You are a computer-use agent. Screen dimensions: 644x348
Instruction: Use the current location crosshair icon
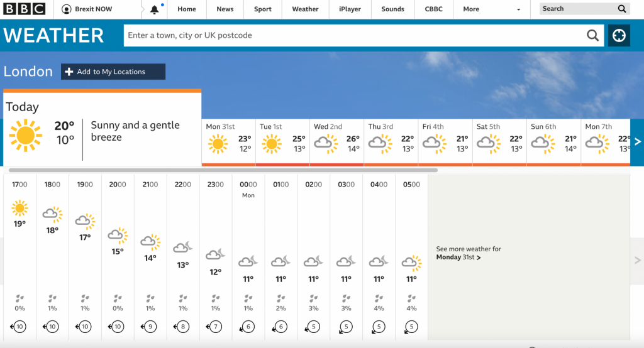pos(619,35)
